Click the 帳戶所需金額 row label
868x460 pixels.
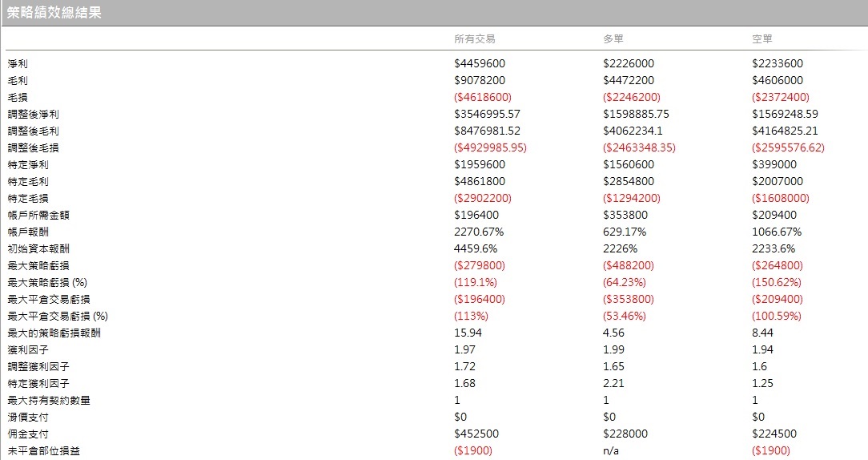click(38, 215)
